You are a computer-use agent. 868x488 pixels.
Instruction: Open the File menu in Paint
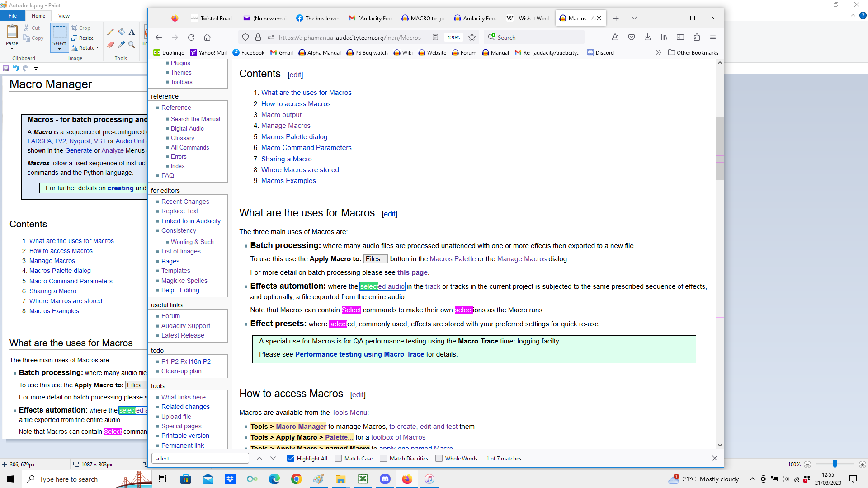coord(13,15)
